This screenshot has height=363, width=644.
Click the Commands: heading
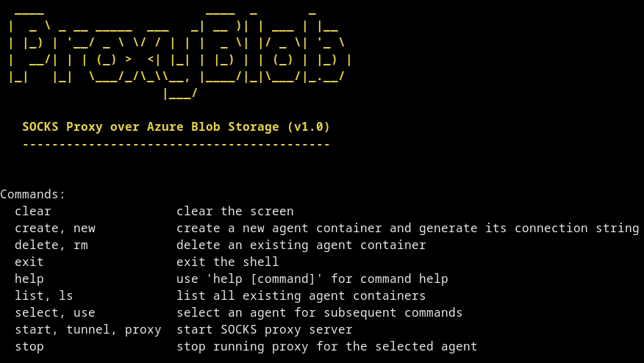pyautogui.click(x=33, y=194)
